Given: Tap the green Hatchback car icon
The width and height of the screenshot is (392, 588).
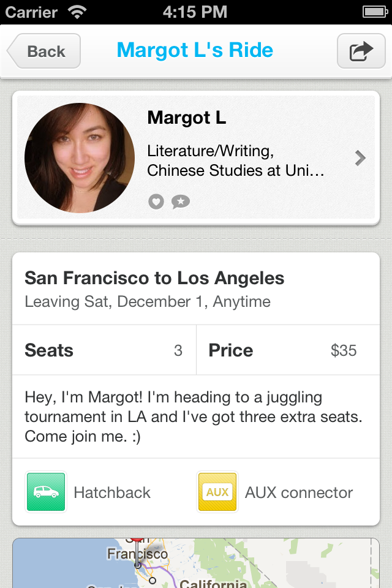Looking at the screenshot, I should 46,492.
